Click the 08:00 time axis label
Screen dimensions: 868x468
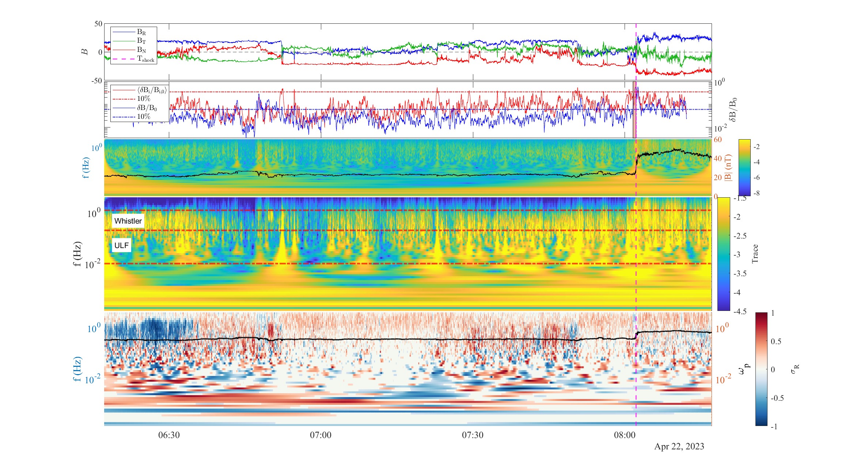point(625,435)
